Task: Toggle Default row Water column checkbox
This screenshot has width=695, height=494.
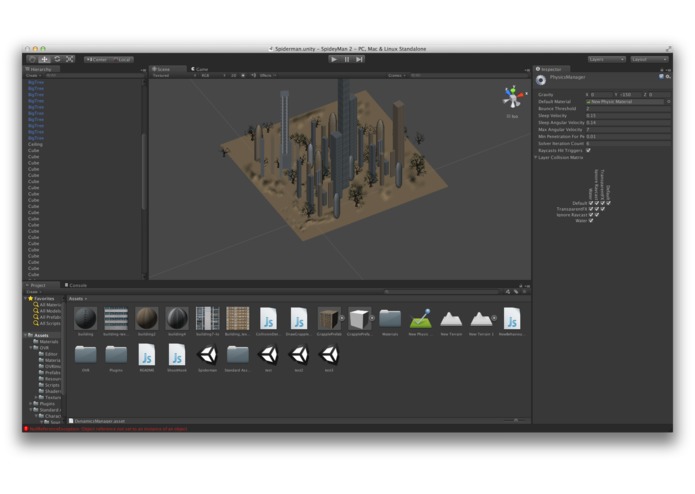Action: pyautogui.click(x=591, y=203)
